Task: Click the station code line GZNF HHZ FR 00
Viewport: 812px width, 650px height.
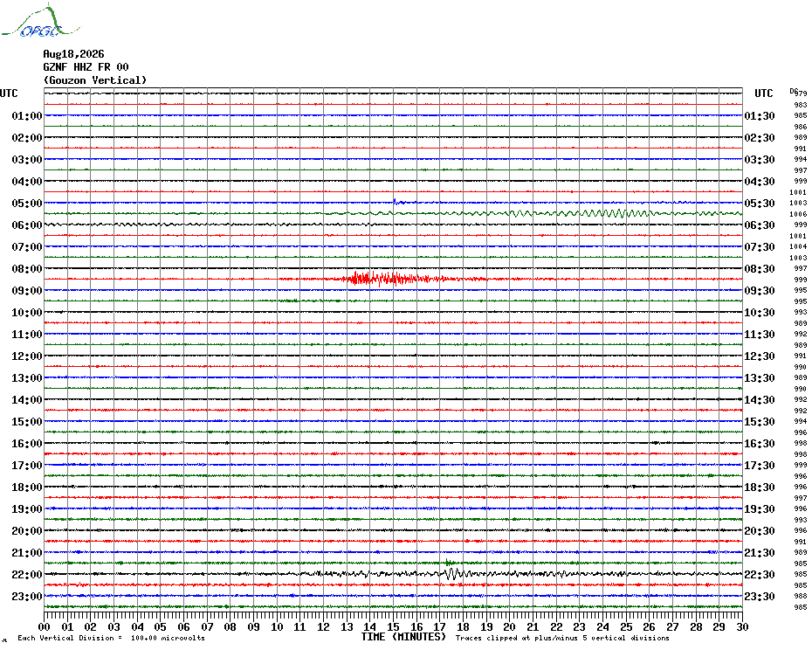Action: 86,67
